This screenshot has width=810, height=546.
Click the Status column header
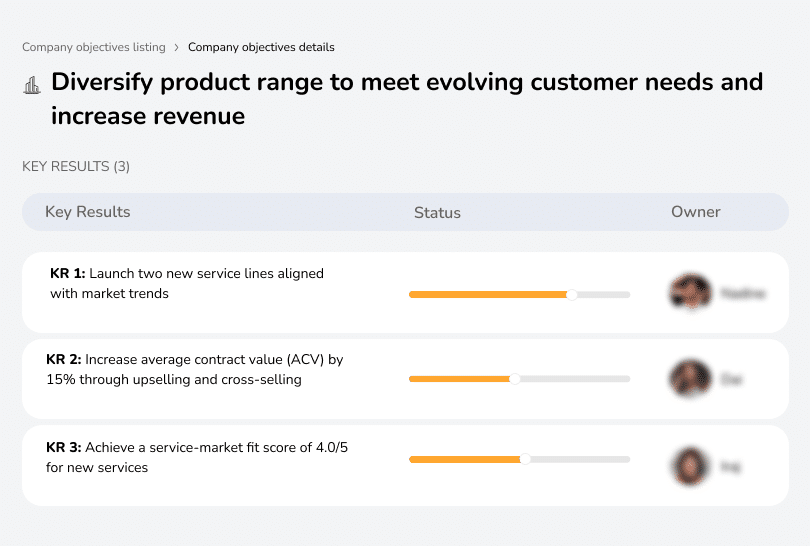[437, 213]
